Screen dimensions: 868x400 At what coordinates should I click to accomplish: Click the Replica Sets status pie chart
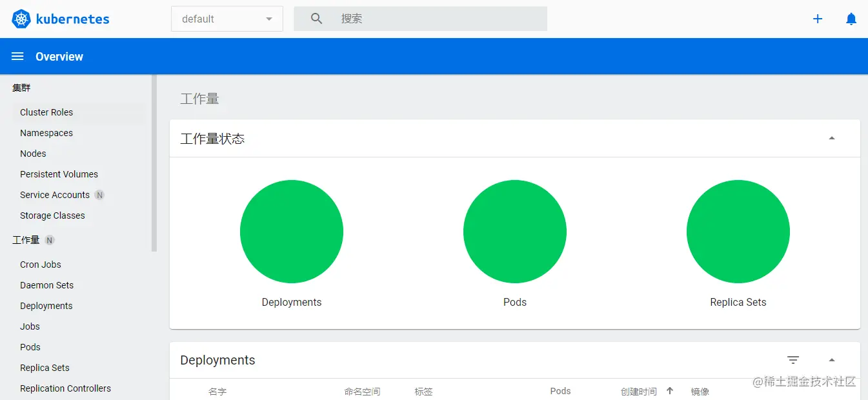(x=738, y=232)
